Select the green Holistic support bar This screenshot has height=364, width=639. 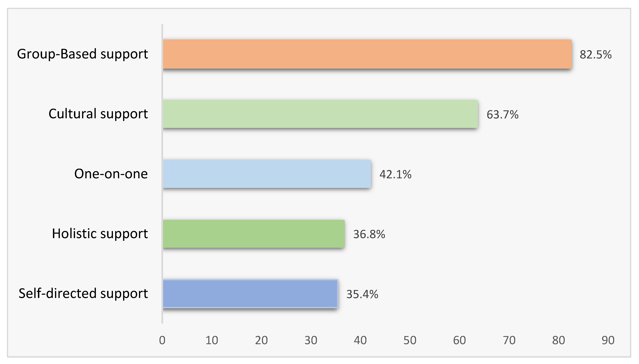tap(254, 234)
